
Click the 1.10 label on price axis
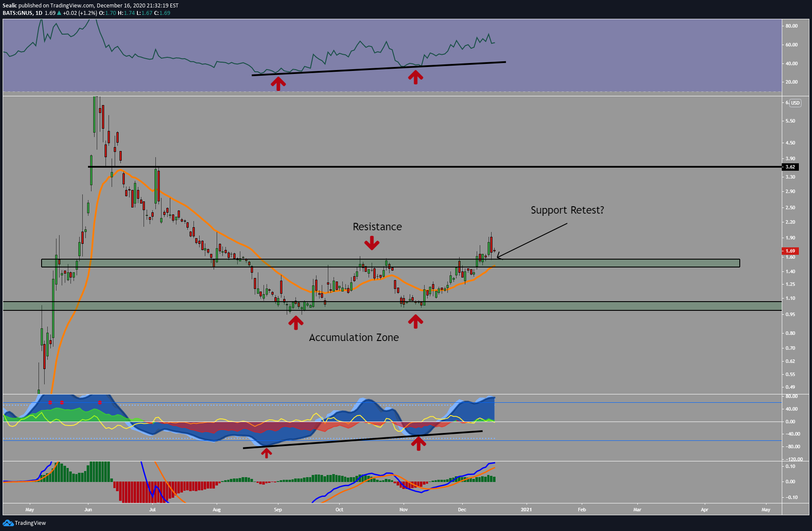(x=790, y=298)
